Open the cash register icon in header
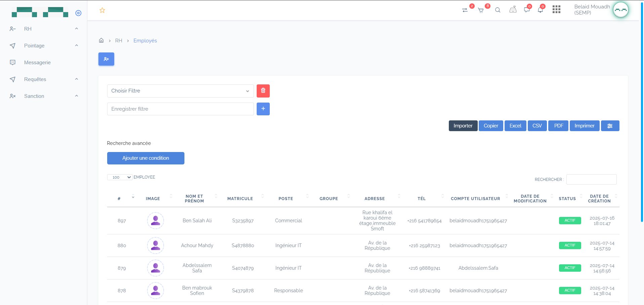The image size is (644, 305). [513, 10]
